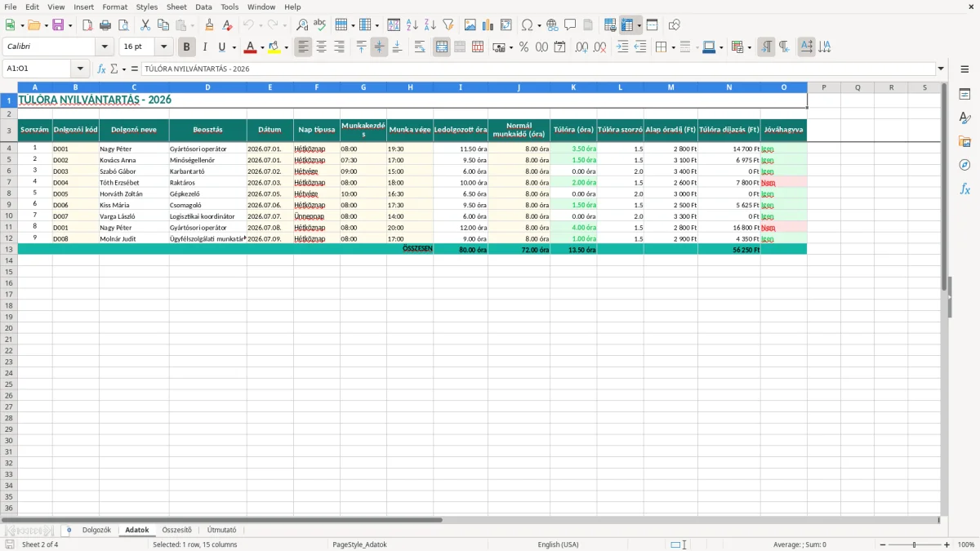This screenshot has height=551, width=980.
Task: Open font color dropdown arrow
Action: 261,47
